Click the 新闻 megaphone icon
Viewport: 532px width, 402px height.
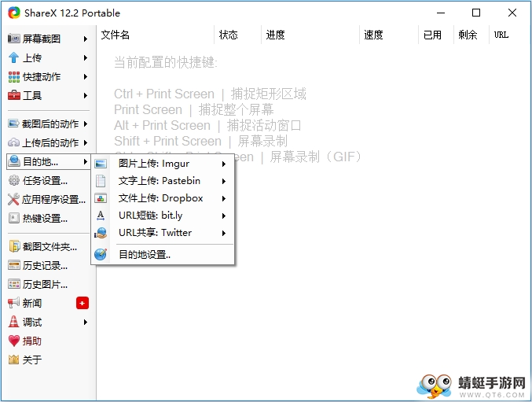tap(13, 303)
